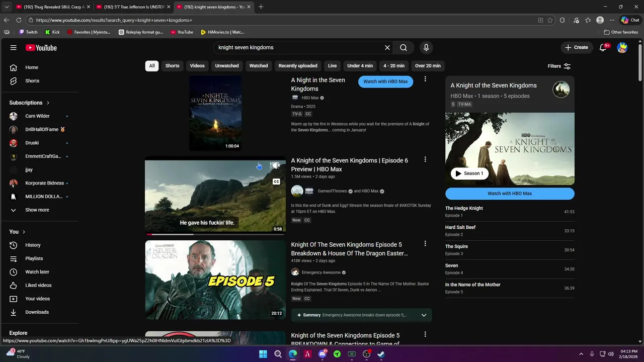
Task: Open the YouTube hamburger guide menu
Action: coord(14,48)
